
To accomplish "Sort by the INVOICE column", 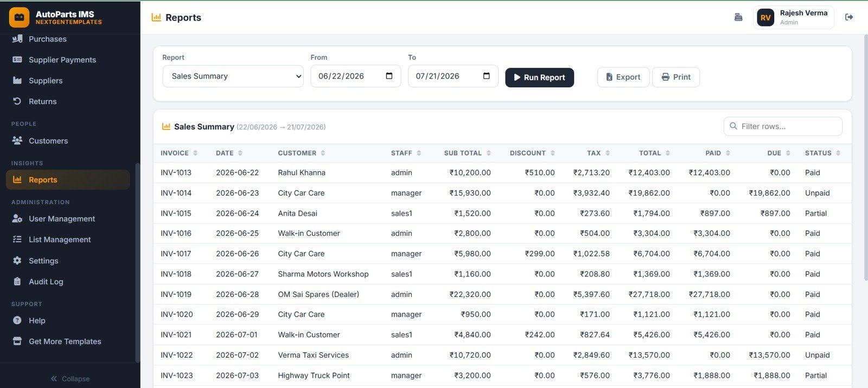I will (179, 153).
